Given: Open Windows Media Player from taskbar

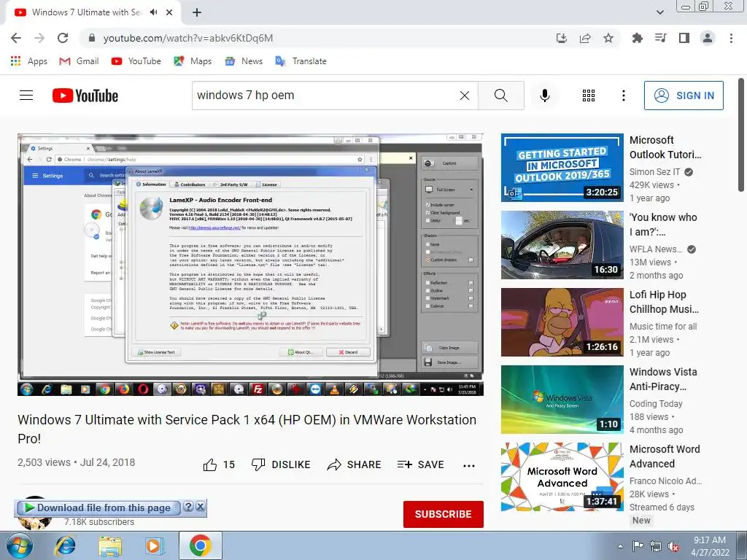Looking at the screenshot, I should tap(155, 545).
